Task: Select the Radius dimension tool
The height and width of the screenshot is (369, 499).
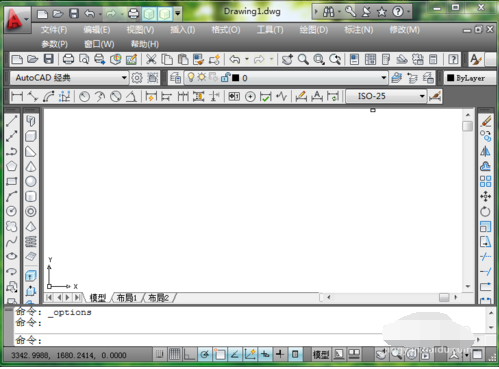Action: (84, 97)
